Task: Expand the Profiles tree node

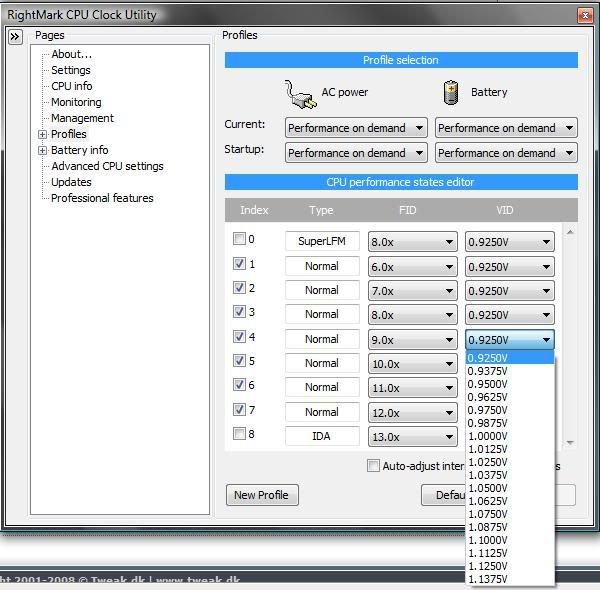Action: coord(43,134)
